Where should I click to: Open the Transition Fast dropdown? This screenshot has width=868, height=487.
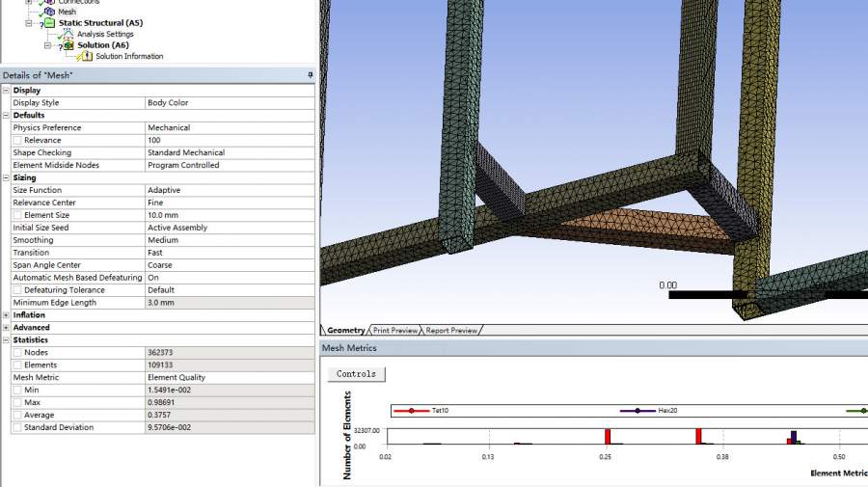coord(230,253)
